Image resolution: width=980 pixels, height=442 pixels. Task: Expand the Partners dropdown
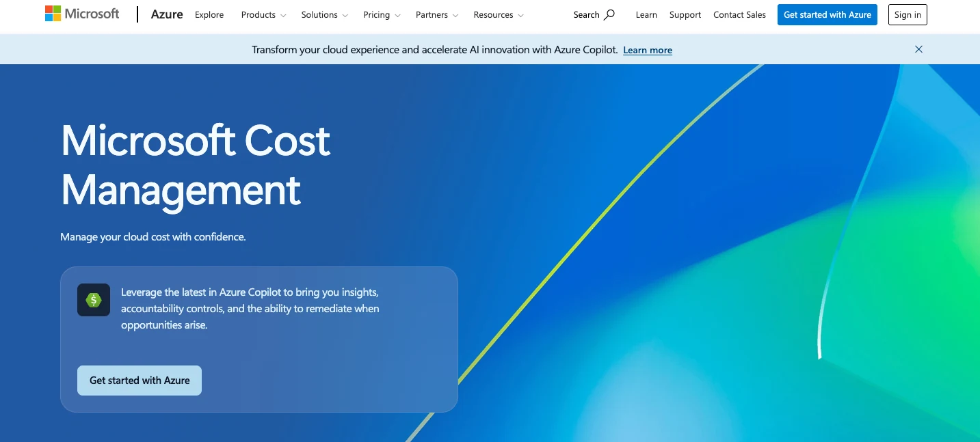[437, 14]
